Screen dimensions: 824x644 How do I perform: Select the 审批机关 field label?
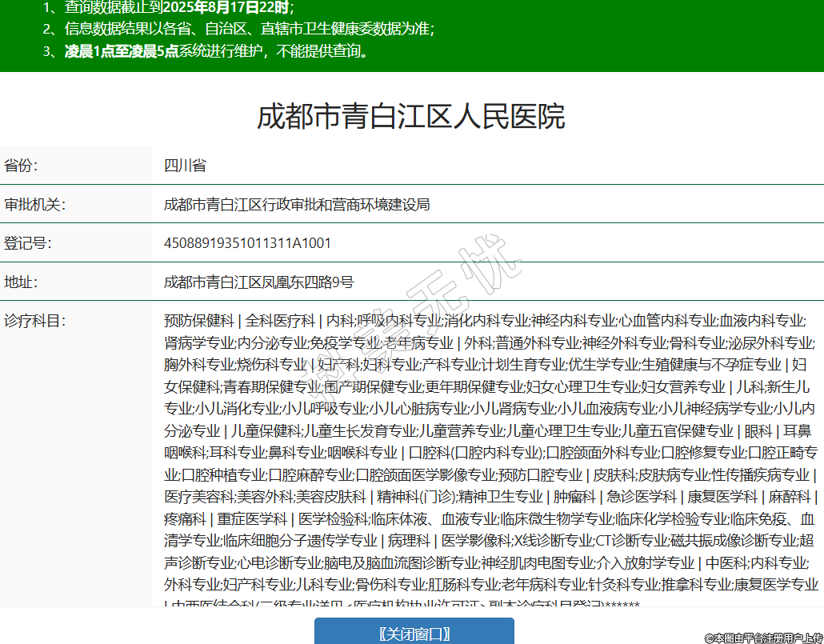34,204
